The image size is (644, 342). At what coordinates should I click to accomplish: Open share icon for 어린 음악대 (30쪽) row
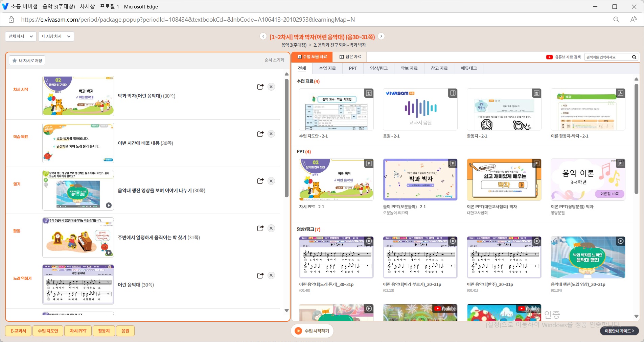(260, 275)
